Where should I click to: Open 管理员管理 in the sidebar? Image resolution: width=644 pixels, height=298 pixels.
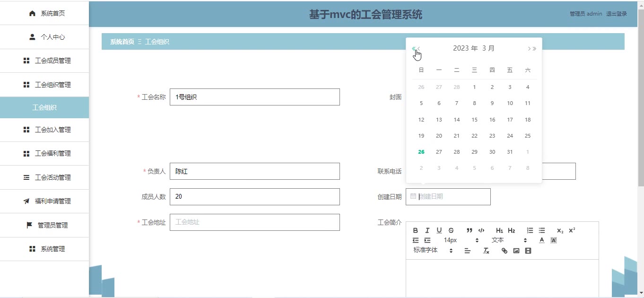[44, 225]
